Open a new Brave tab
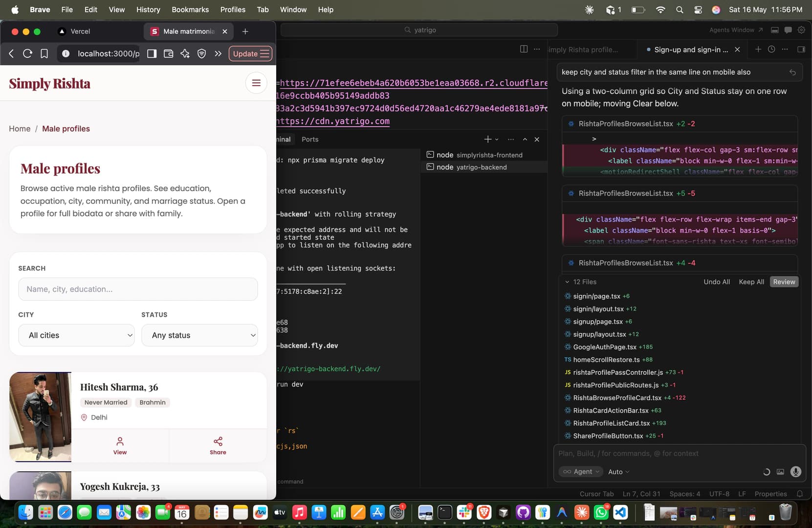 (245, 31)
